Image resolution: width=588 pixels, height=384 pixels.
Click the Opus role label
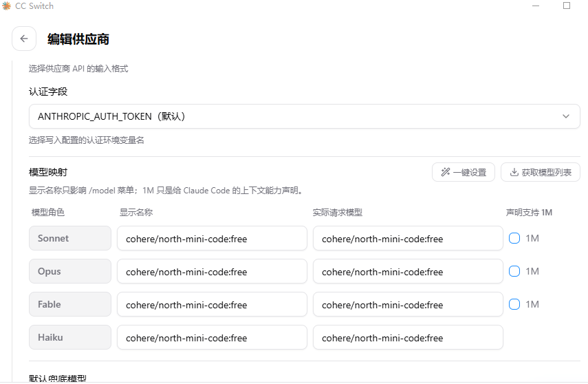pyautogui.click(x=69, y=271)
